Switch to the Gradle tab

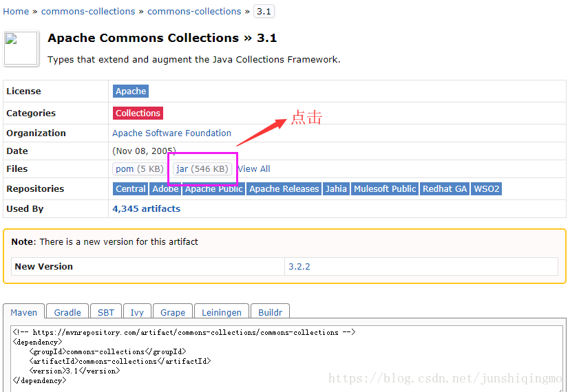67,312
